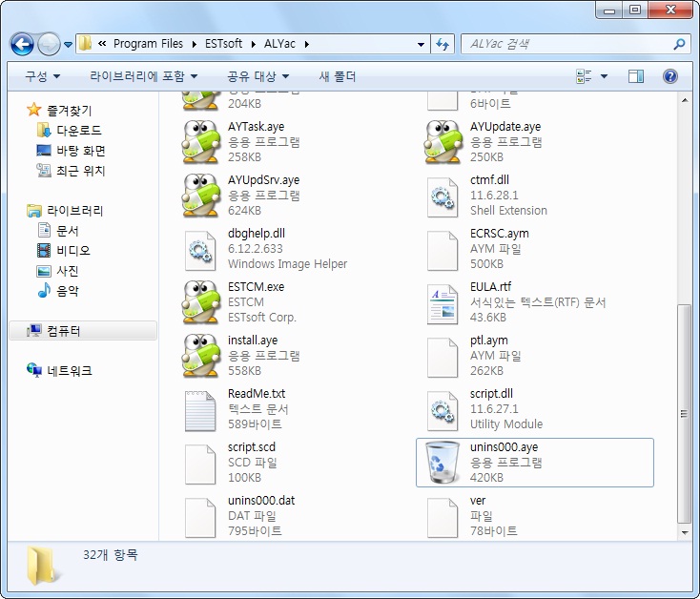Select Program Files in the address path
The image size is (700, 599).
click(x=148, y=44)
